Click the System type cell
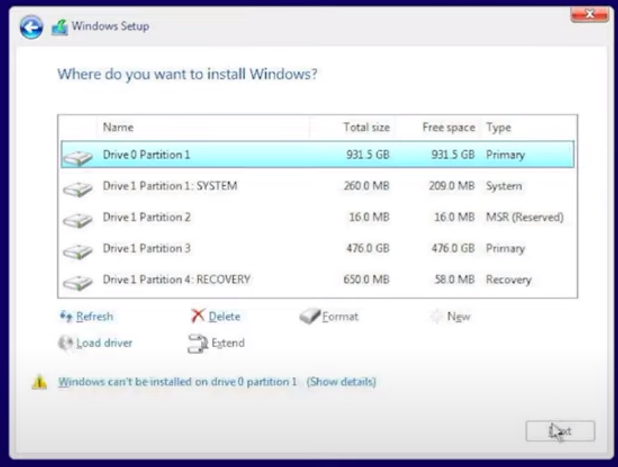The image size is (618, 467). (x=504, y=186)
